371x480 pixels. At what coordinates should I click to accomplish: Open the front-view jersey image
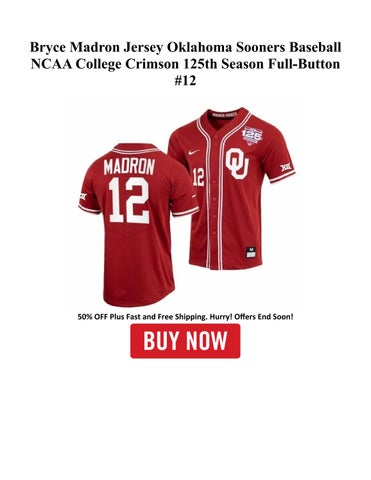pos(231,189)
